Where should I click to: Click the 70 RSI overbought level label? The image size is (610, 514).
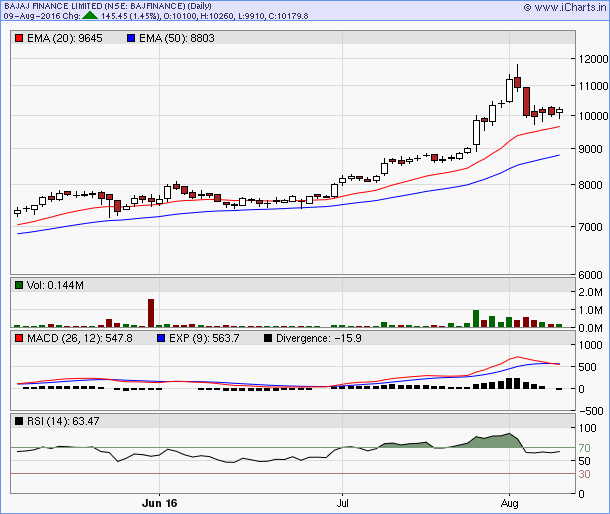pos(584,448)
